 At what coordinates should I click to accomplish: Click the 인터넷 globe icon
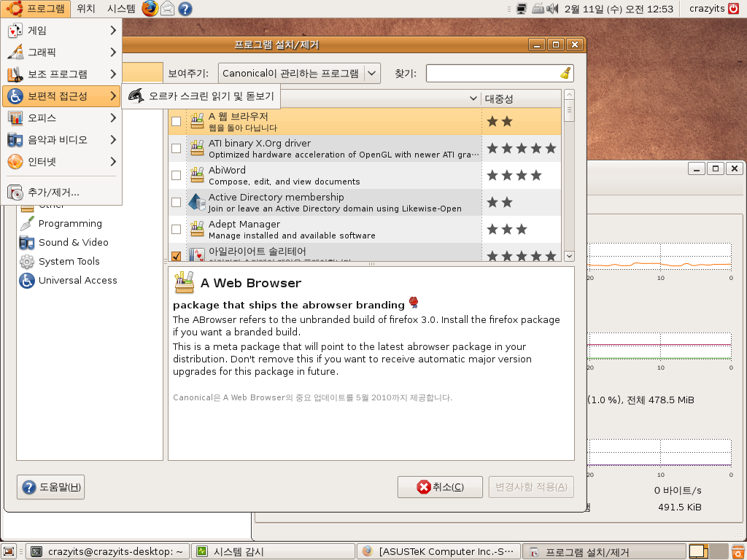pos(15,162)
